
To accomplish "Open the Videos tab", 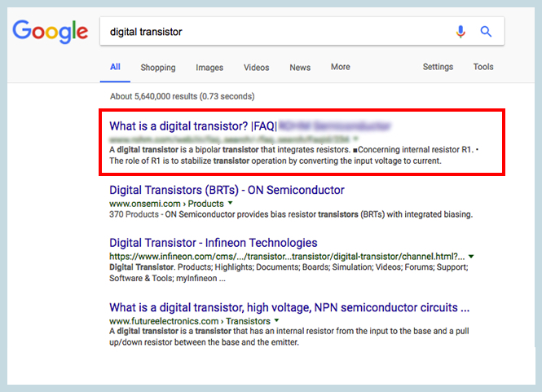I will 256,68.
